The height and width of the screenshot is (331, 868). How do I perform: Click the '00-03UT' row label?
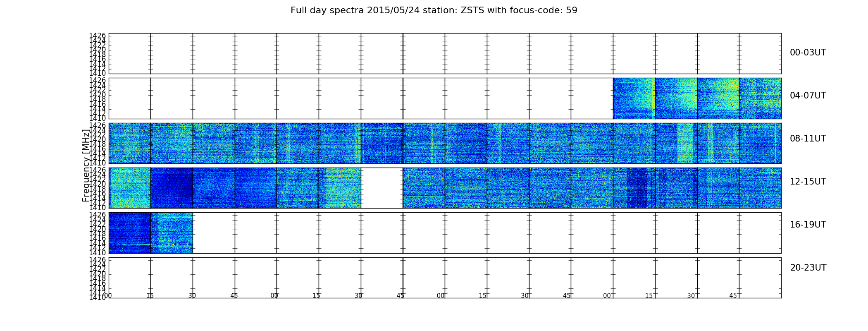click(808, 53)
